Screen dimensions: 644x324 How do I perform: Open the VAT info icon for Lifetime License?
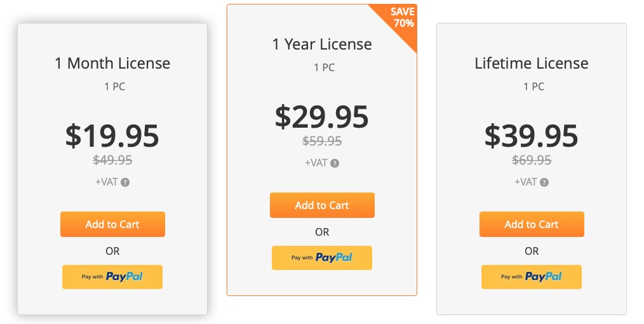544,182
